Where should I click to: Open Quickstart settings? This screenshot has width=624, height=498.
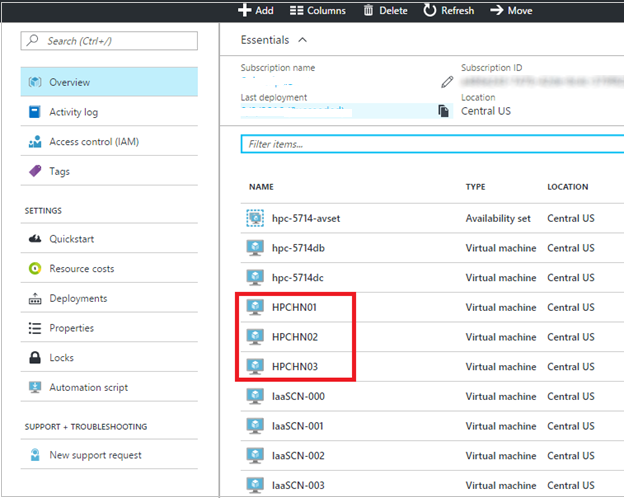[x=109, y=239]
